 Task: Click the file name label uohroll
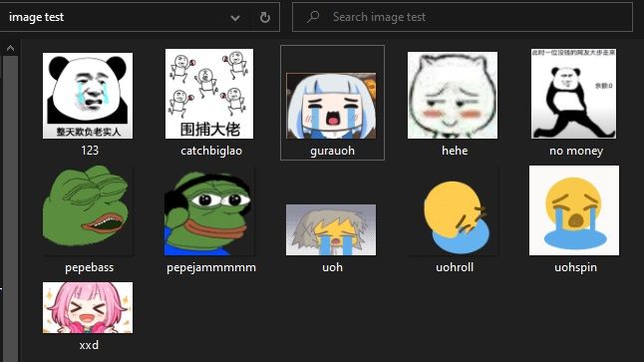click(x=455, y=267)
